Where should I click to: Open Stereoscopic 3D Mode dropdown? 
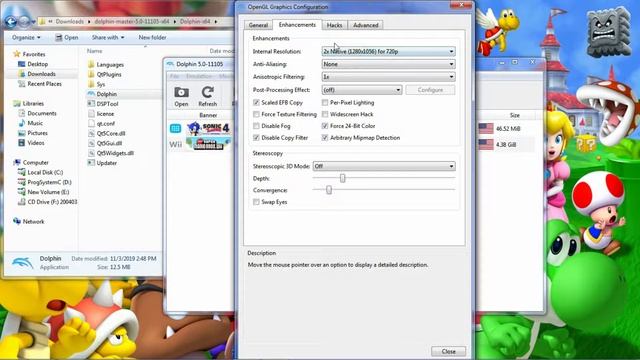[384, 166]
